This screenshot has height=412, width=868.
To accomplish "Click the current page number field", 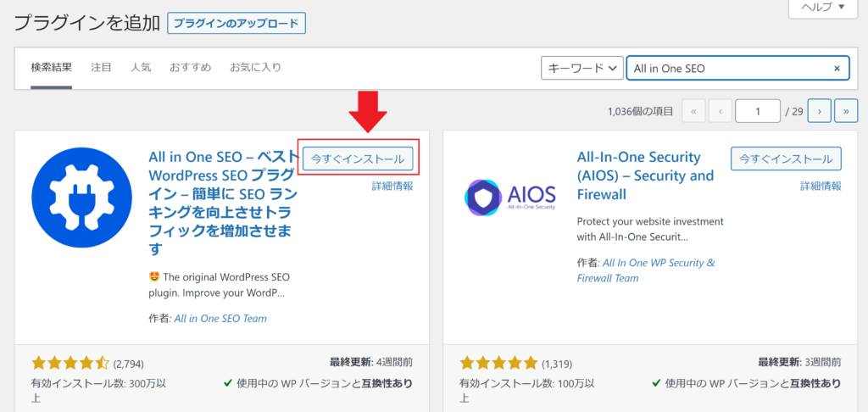I will click(x=757, y=111).
